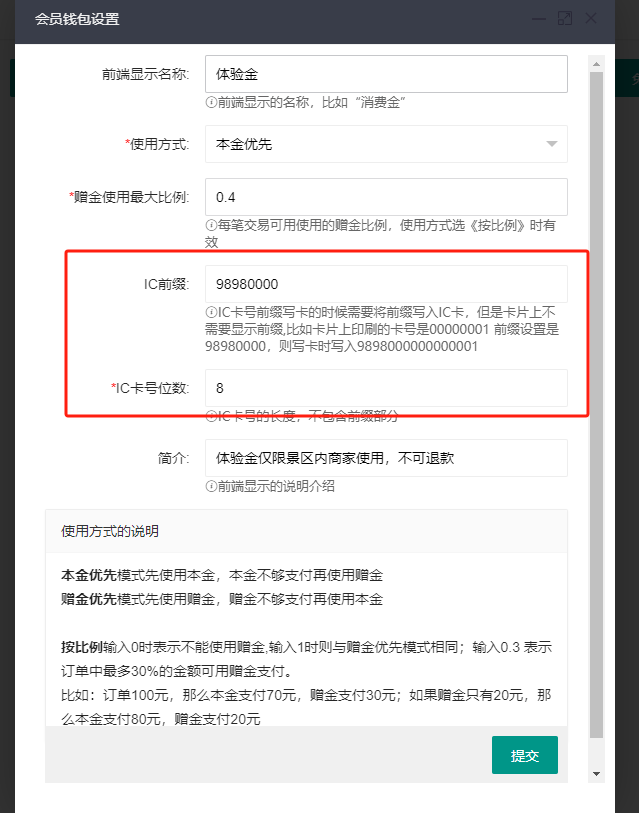Open the 本金优先 selection box

[386, 144]
